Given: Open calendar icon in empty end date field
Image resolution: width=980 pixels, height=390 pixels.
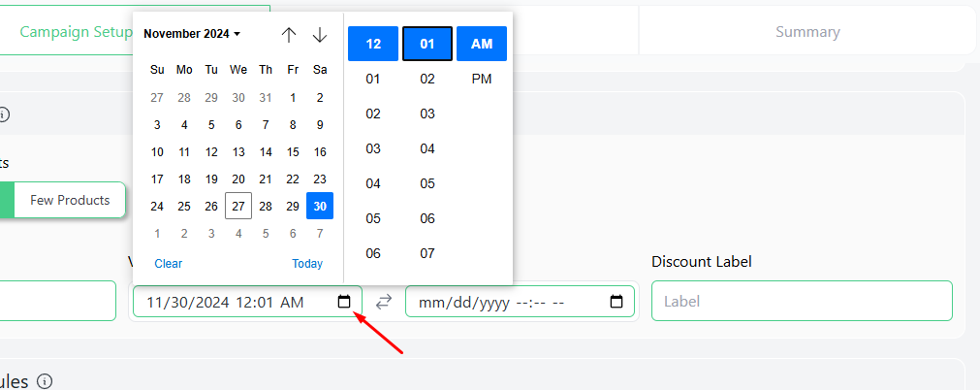Looking at the screenshot, I should click(x=616, y=302).
